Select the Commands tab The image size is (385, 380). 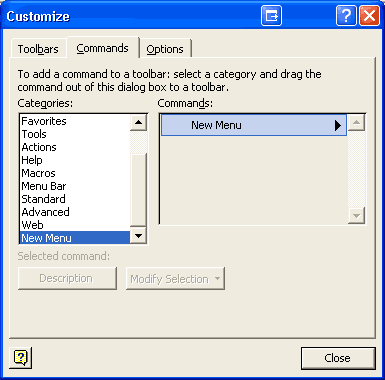[103, 48]
